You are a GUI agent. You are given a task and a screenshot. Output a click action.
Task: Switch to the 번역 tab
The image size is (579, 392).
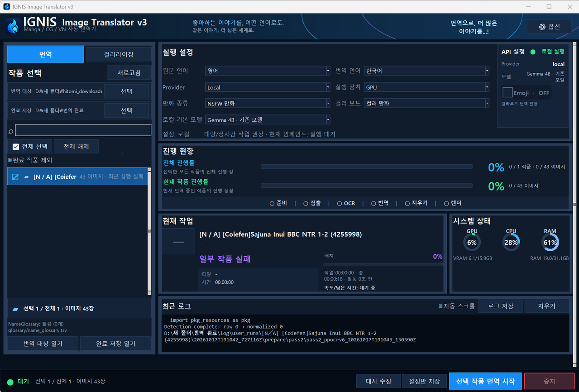(46, 54)
